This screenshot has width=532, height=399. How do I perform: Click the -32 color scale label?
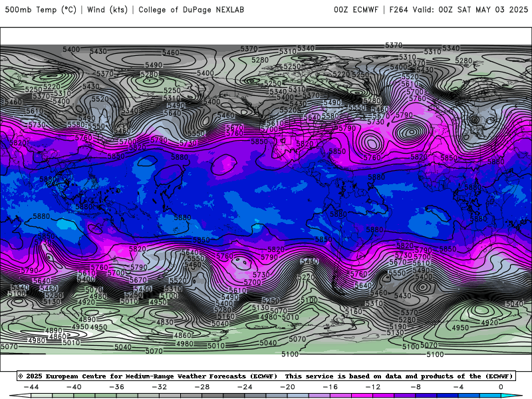(x=160, y=387)
